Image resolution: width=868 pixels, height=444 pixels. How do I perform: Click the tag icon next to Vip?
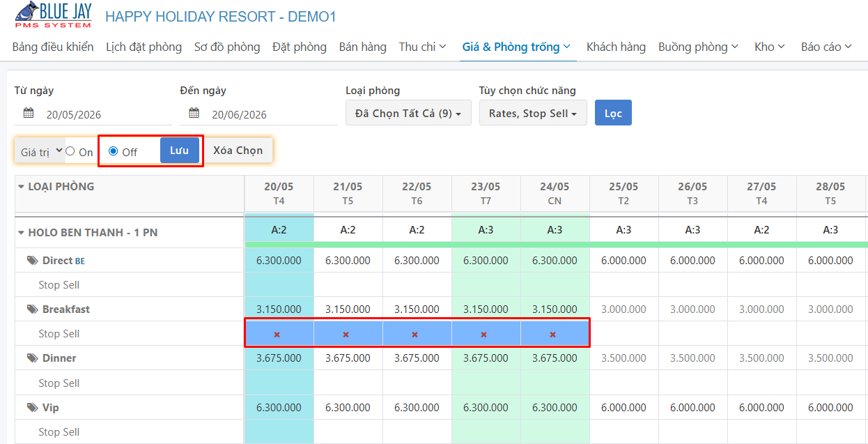32,408
